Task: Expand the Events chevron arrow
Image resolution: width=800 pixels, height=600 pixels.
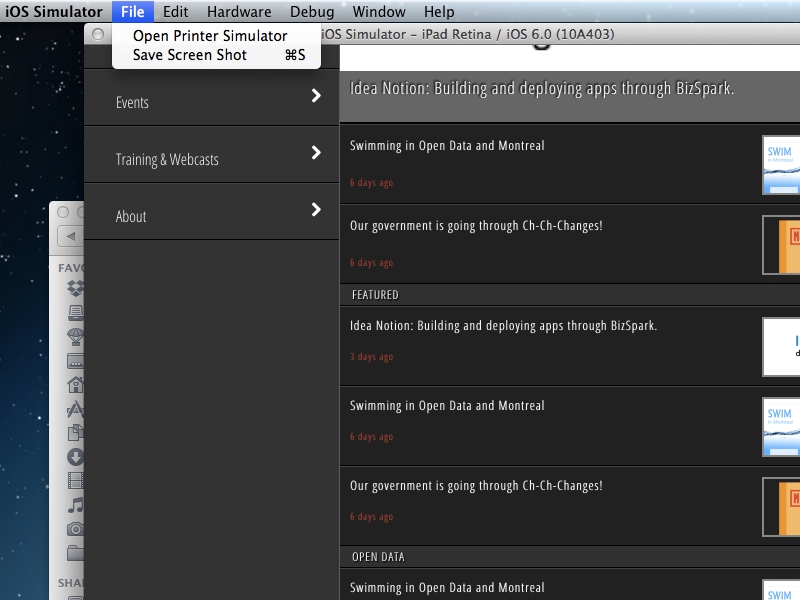Action: pyautogui.click(x=316, y=95)
